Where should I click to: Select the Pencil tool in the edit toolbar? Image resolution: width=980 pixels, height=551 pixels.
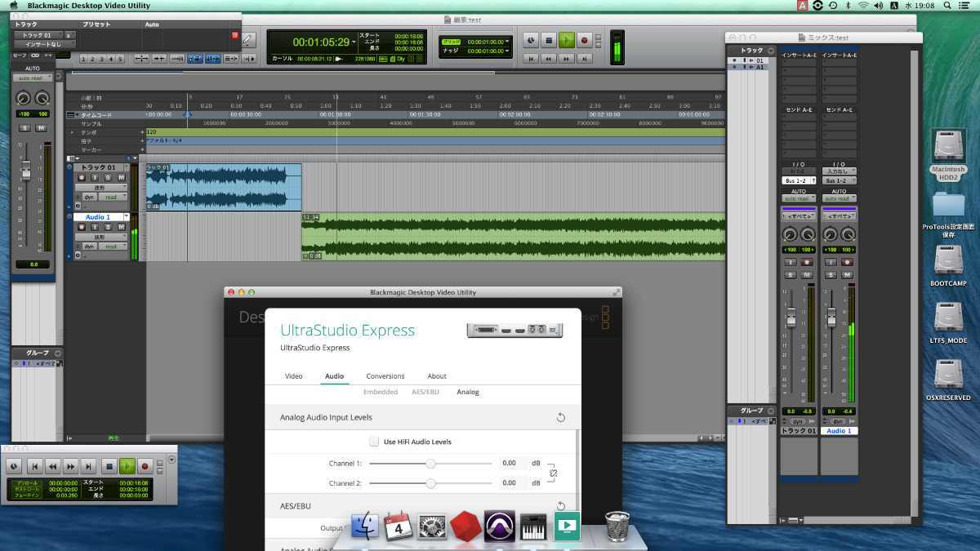click(249, 39)
